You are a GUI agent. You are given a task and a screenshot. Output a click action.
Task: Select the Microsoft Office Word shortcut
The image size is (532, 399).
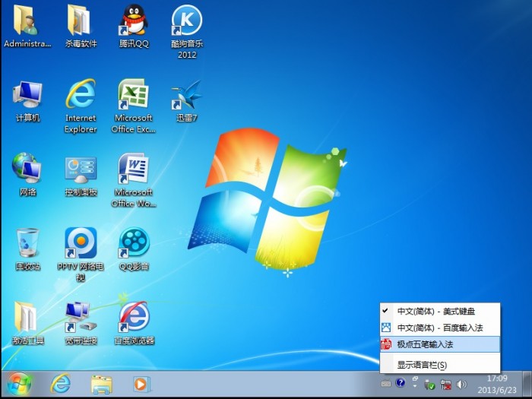click(134, 170)
